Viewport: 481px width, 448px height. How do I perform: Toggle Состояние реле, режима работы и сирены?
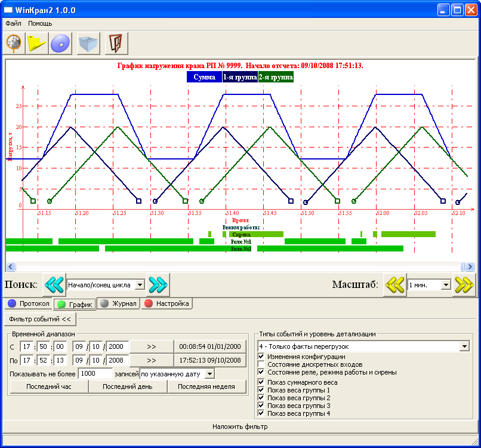click(261, 372)
